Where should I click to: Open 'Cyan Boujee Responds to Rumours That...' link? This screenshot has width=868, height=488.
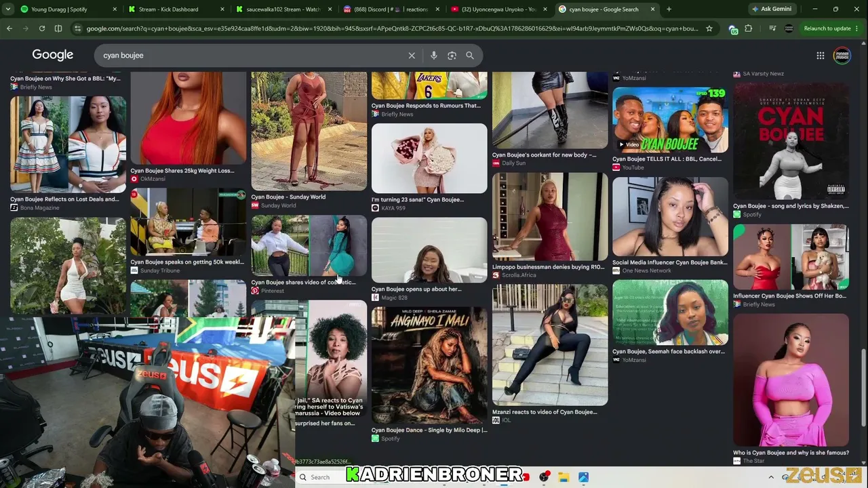pos(426,106)
